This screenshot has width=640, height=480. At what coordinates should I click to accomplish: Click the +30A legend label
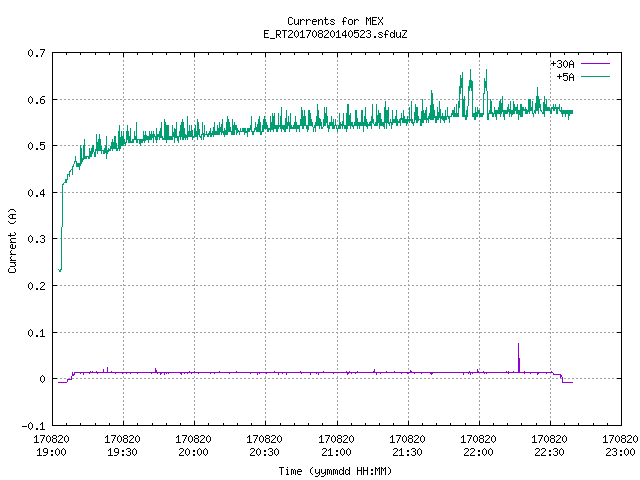pyautogui.click(x=562, y=64)
